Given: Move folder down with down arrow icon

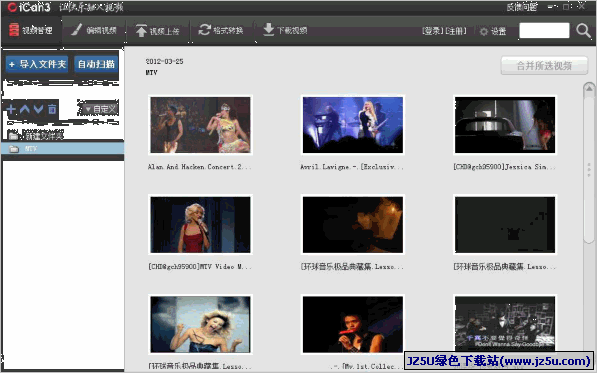Looking at the screenshot, I should click(38, 110).
